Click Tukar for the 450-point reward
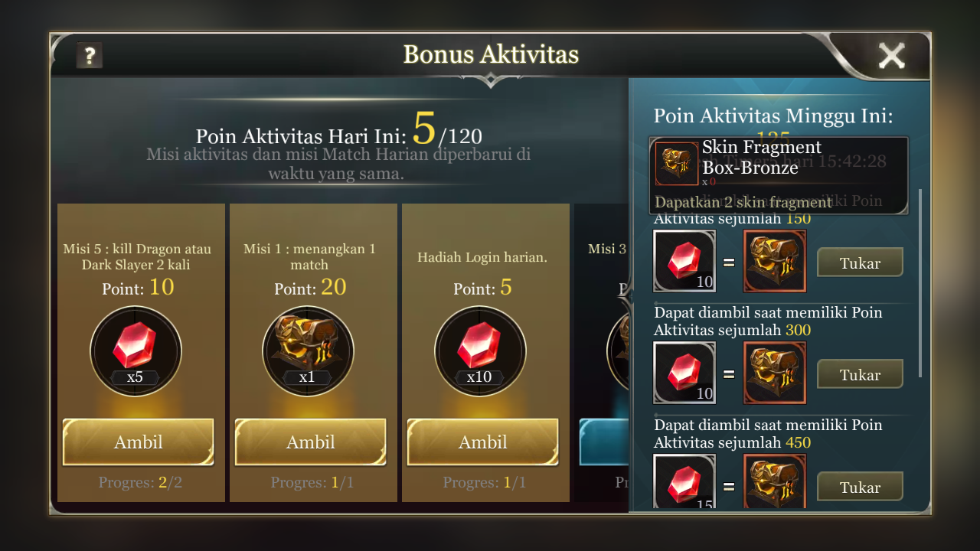 click(860, 487)
